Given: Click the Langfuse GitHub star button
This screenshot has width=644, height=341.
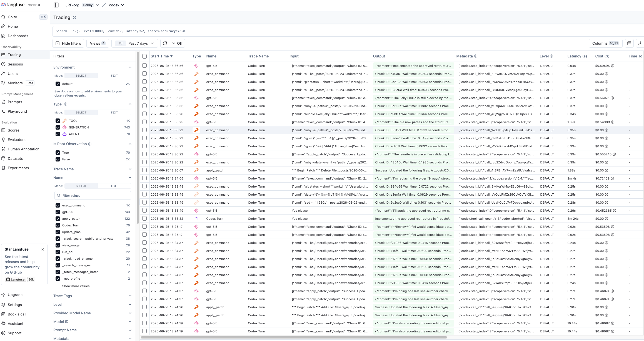Looking at the screenshot, I should [x=16, y=279].
